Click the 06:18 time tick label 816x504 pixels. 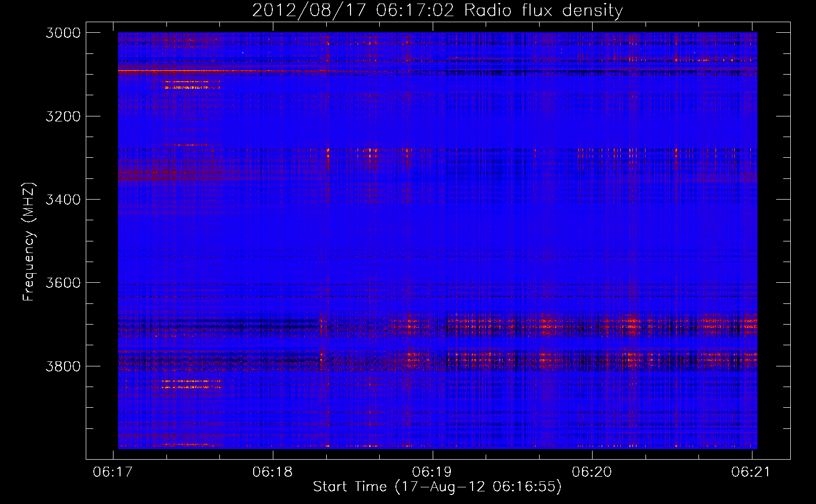click(273, 472)
